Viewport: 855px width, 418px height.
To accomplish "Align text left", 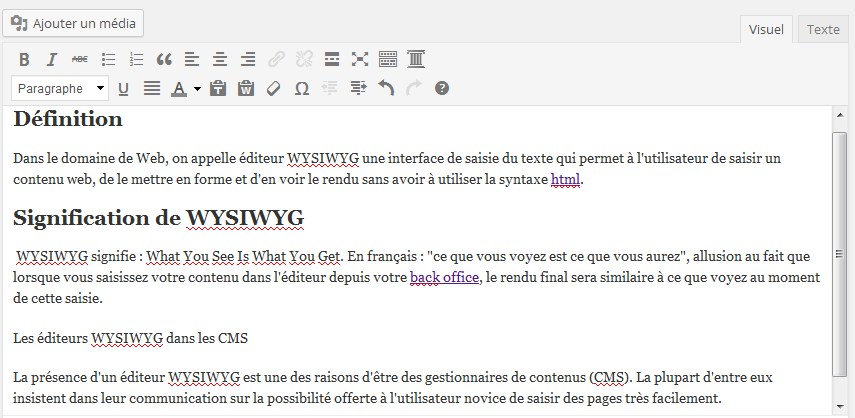I will point(192,59).
